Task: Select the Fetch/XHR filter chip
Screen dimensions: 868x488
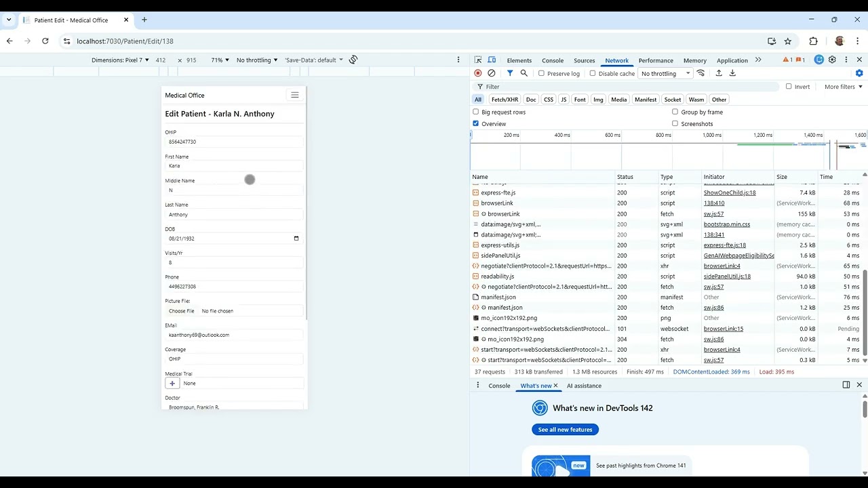Action: 505,100
